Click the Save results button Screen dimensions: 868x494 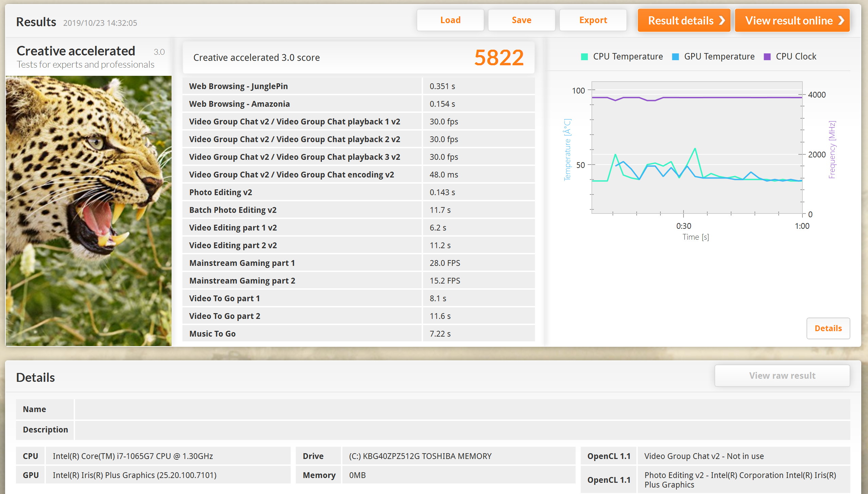(x=521, y=20)
